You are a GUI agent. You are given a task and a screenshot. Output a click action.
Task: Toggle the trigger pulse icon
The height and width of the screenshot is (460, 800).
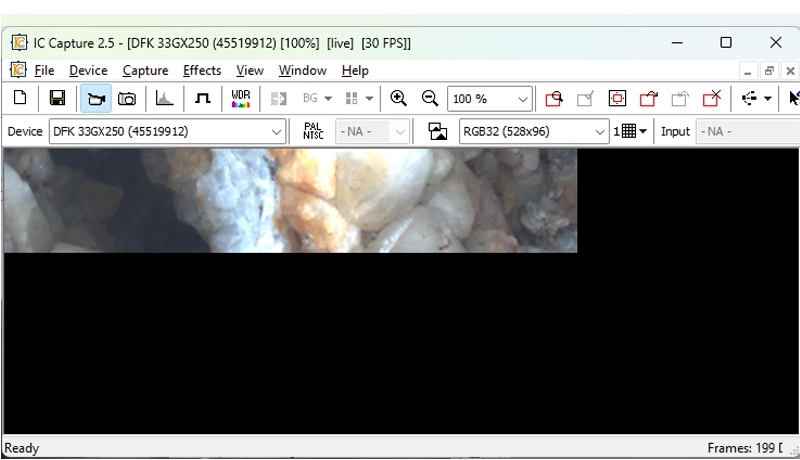coord(202,98)
